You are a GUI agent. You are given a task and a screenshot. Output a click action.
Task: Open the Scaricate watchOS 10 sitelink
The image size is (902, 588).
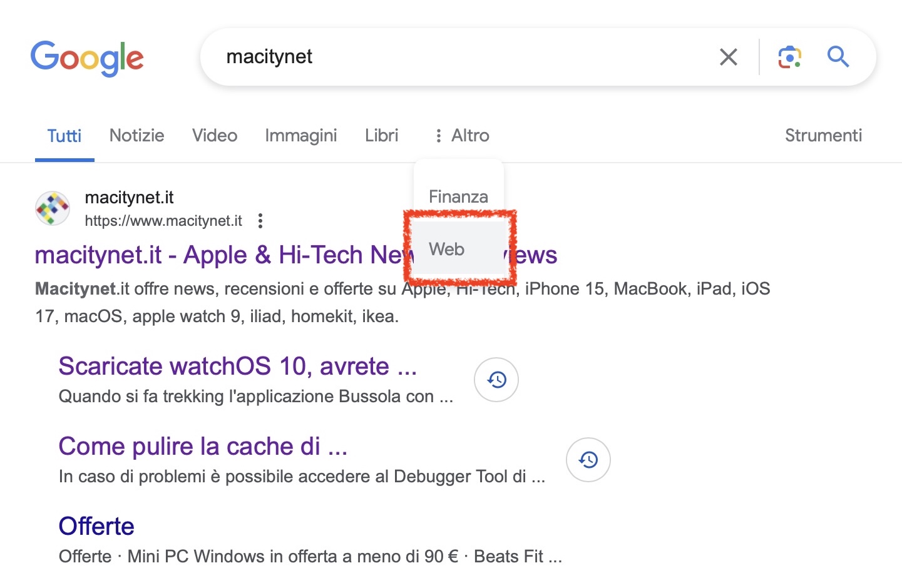point(237,366)
